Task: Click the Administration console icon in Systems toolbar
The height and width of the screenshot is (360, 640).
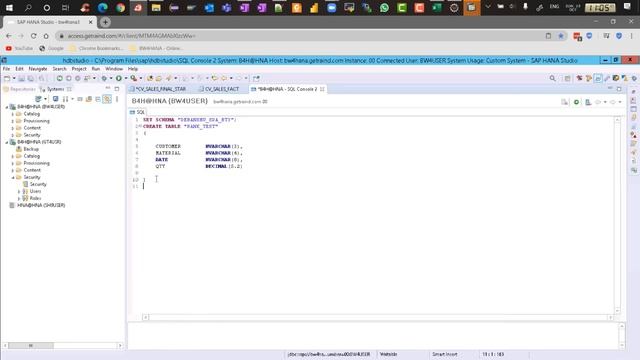Action: (56, 99)
